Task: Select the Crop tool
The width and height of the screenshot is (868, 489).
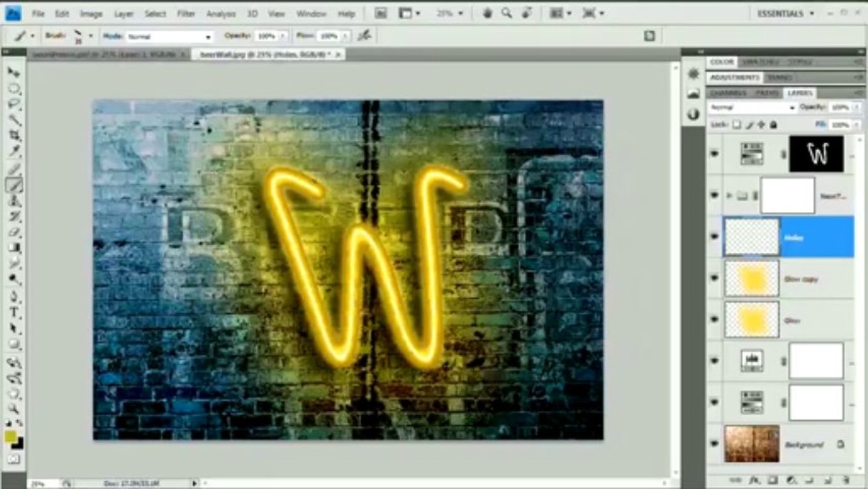Action: pos(14,136)
